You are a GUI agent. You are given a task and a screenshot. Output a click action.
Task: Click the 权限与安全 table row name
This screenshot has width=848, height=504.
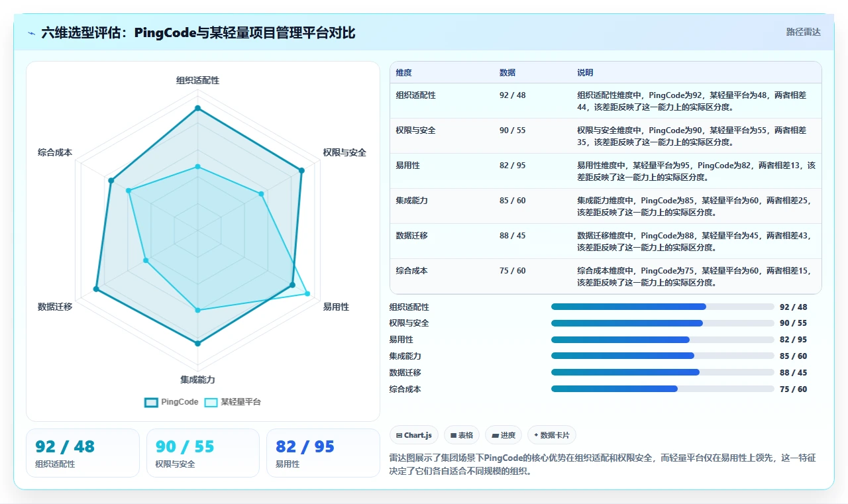[416, 130]
